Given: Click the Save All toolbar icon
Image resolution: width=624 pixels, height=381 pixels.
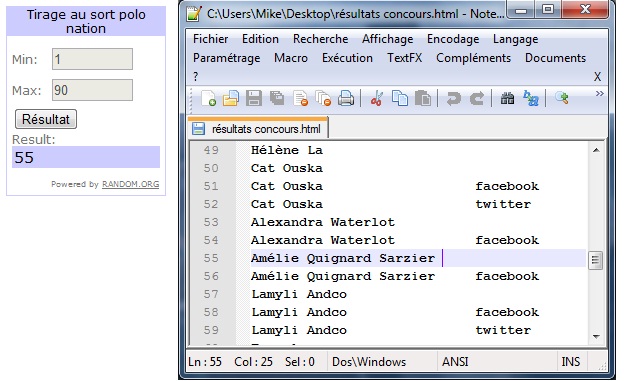Looking at the screenshot, I should coord(277,98).
